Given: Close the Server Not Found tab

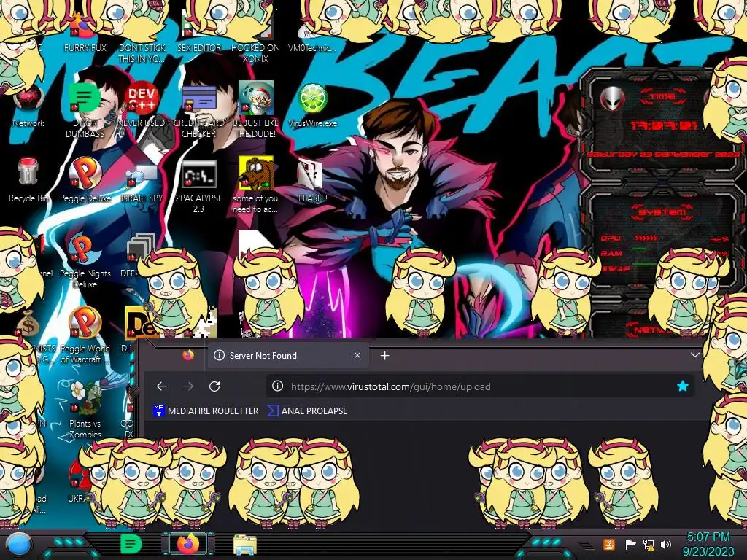Looking at the screenshot, I should [x=357, y=355].
